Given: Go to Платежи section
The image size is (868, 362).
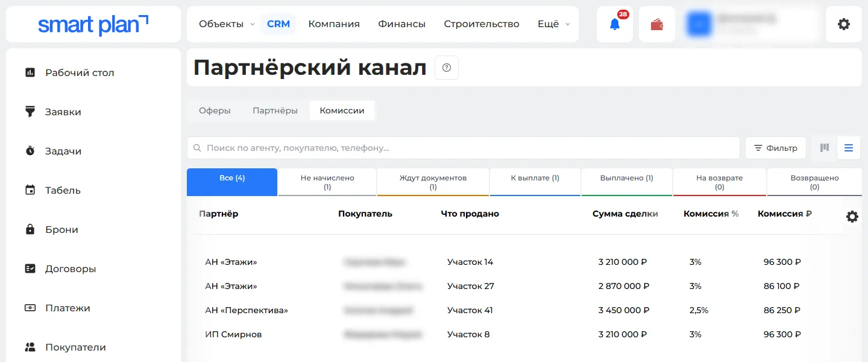Looking at the screenshot, I should [68, 308].
